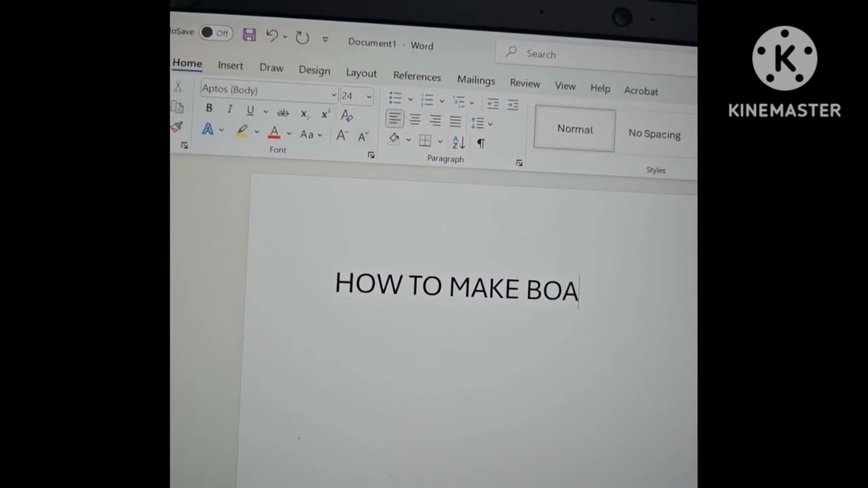
Task: Open Text Effects dropdown arrow
Action: click(x=221, y=130)
